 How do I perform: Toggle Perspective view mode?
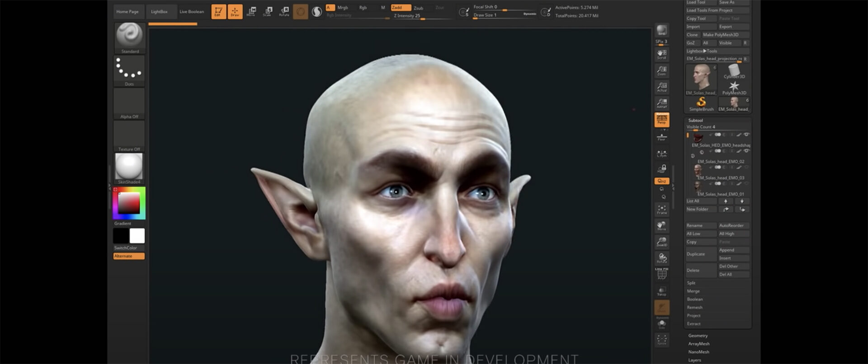662,120
